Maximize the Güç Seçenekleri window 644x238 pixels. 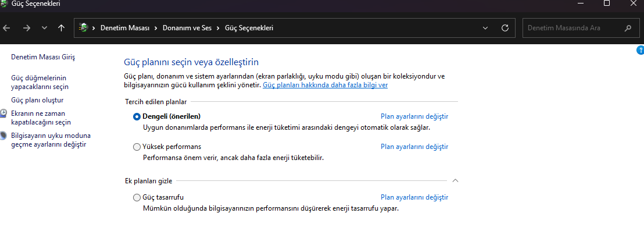pos(607,3)
